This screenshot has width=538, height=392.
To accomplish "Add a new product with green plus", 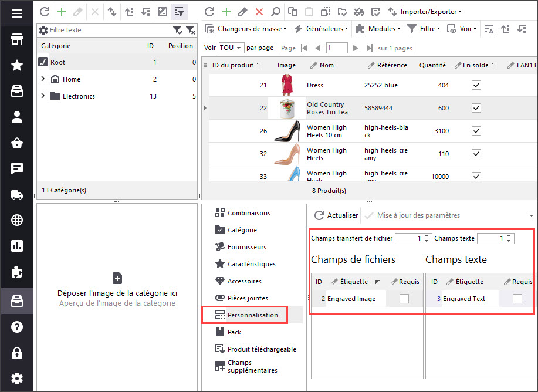I will coord(226,12).
